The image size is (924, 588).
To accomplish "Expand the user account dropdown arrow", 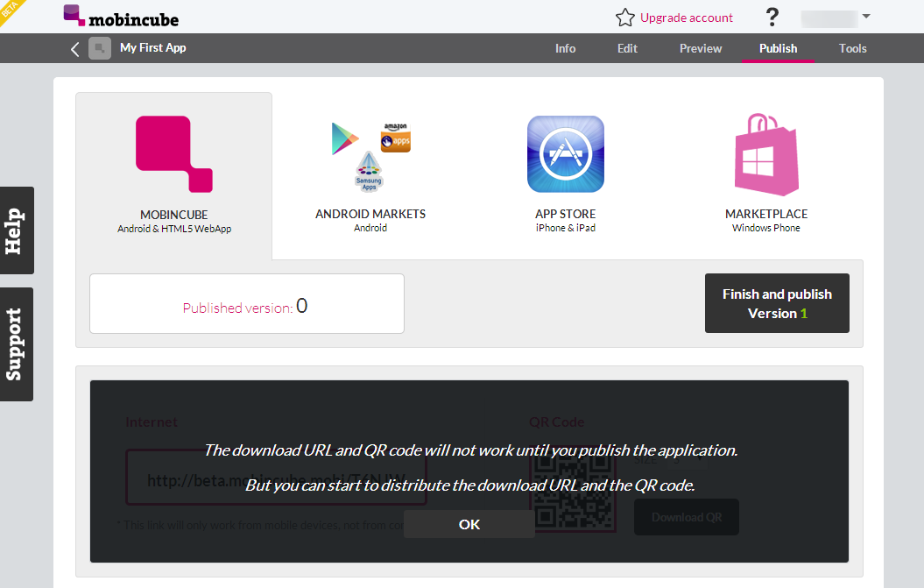I will click(x=865, y=17).
